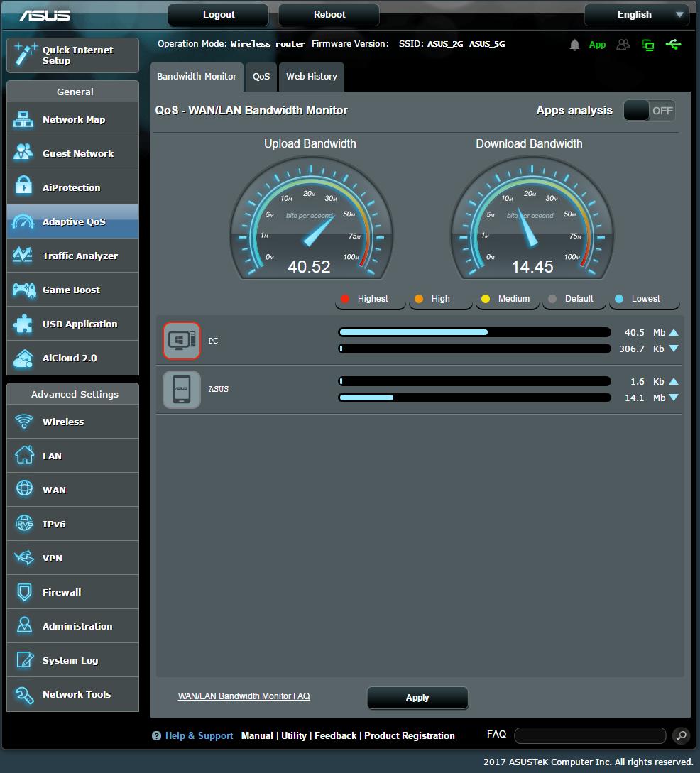Click the PC device icon
Image resolution: width=700 pixels, height=773 pixels.
pyautogui.click(x=182, y=340)
